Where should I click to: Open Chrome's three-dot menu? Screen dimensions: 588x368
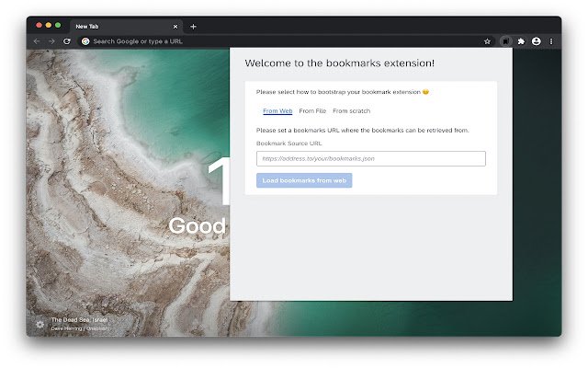point(551,41)
